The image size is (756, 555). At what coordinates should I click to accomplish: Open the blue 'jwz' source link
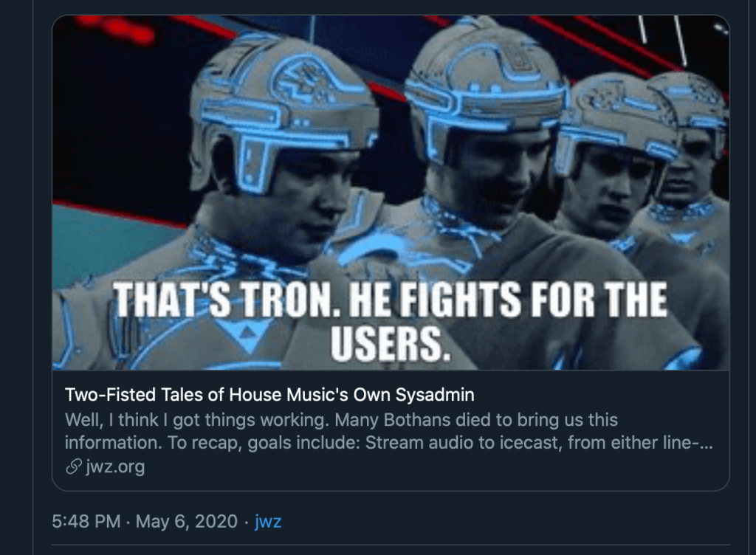coord(268,522)
